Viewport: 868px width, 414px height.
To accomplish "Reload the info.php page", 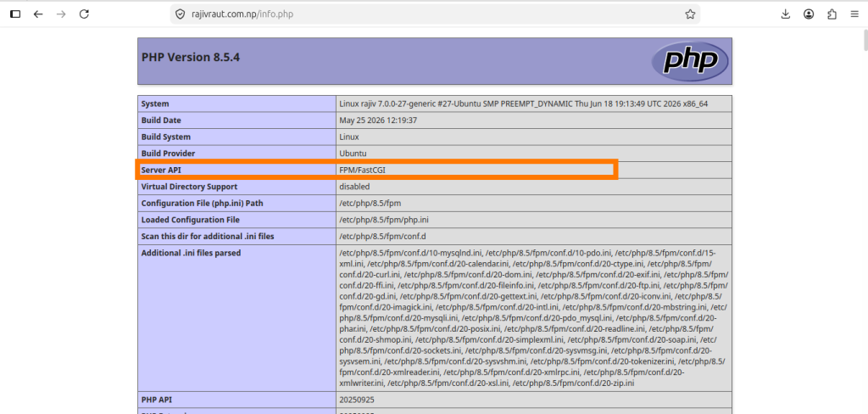I will click(84, 14).
